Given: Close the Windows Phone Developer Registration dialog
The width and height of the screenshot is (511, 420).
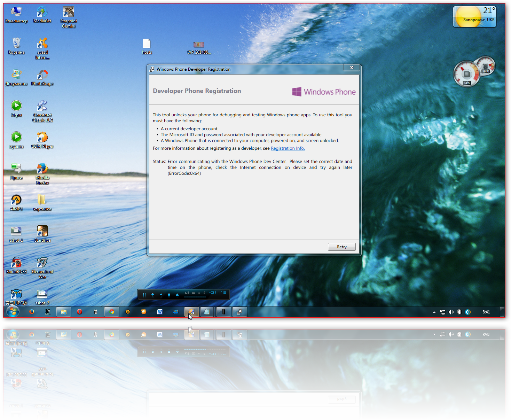Looking at the screenshot, I should point(352,68).
